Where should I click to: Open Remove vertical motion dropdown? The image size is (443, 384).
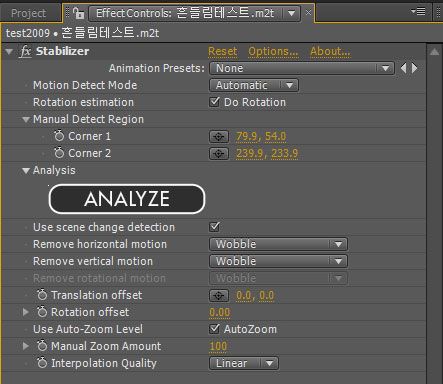(x=278, y=261)
